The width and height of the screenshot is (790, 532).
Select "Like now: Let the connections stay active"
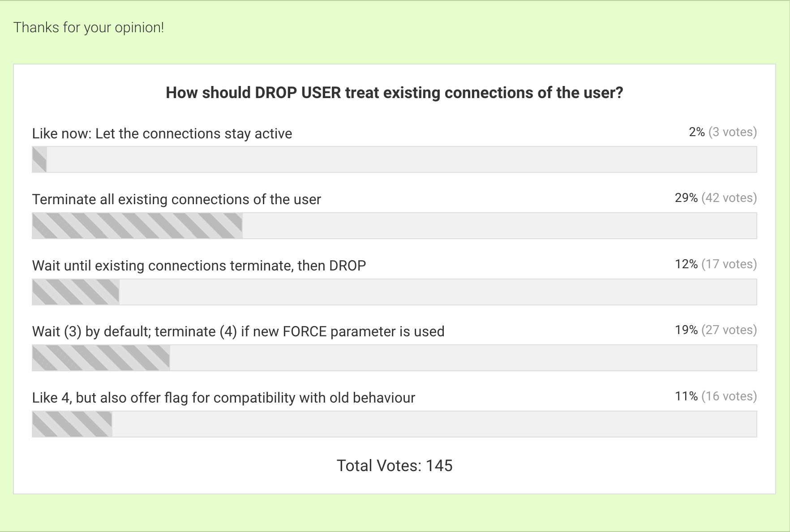pyautogui.click(x=162, y=133)
